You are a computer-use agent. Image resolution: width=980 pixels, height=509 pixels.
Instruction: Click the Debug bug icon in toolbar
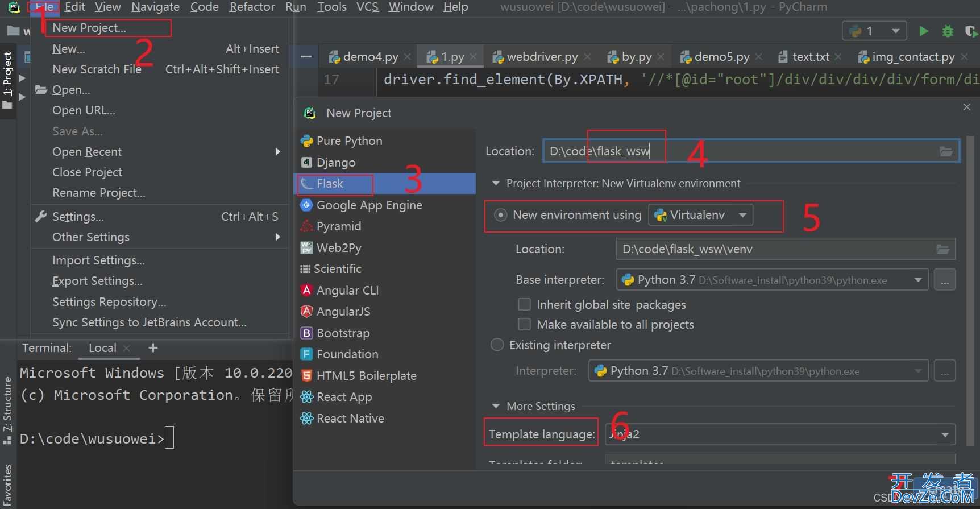pos(948,31)
